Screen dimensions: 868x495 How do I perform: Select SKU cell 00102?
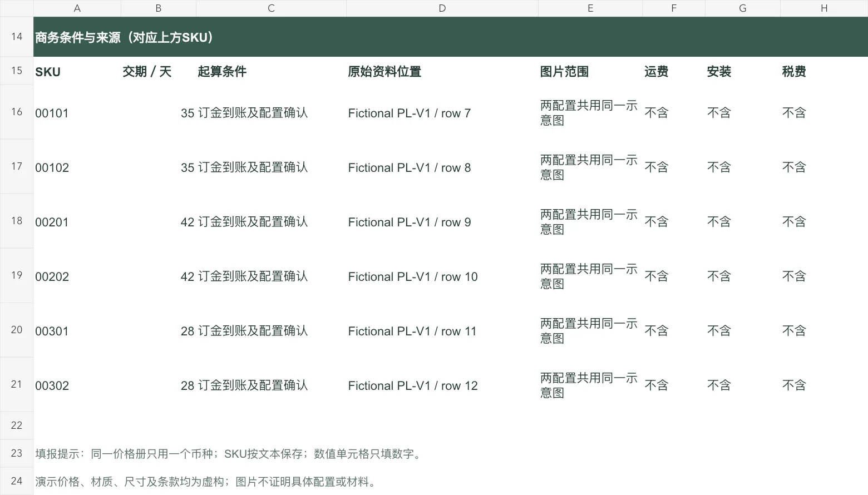[77, 167]
